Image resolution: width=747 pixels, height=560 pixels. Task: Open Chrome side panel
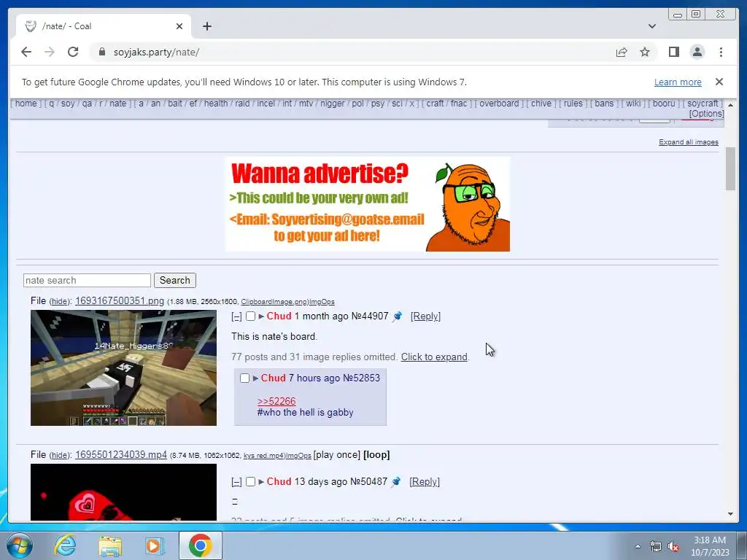coord(673,52)
